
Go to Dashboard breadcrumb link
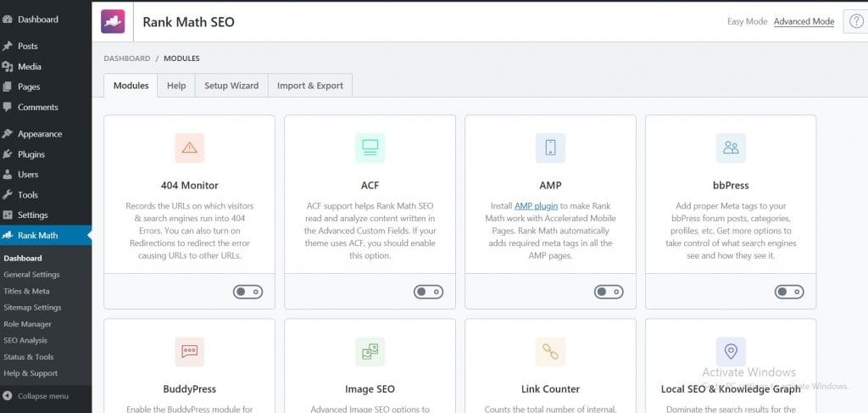[126, 59]
